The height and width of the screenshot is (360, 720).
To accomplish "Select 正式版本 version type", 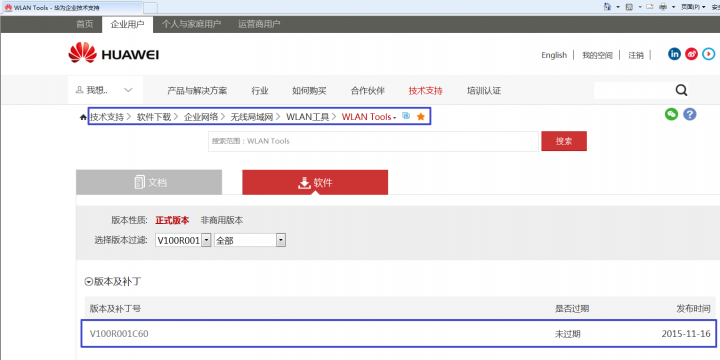I will coord(172,220).
